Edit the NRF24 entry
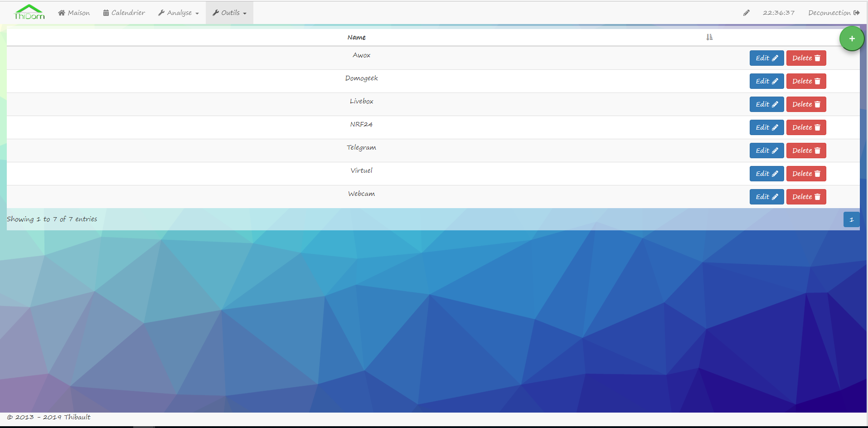Screen dimensions: 868x428 [x=766, y=127]
